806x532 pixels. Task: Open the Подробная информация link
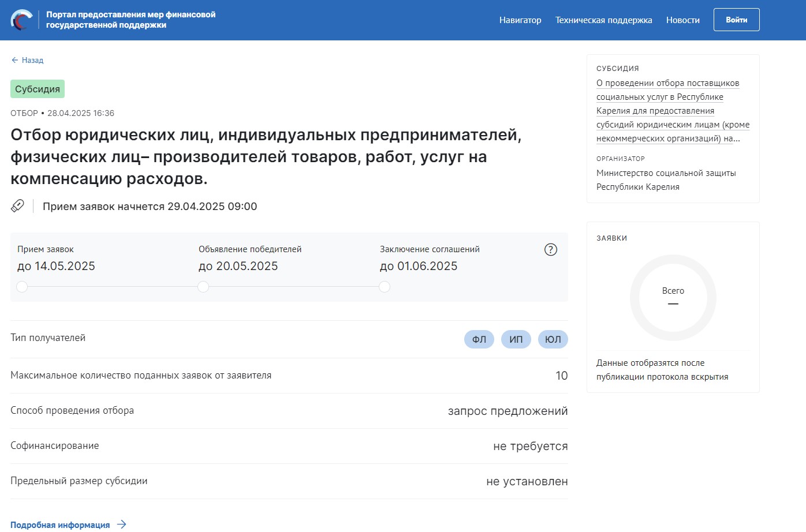tap(60, 524)
